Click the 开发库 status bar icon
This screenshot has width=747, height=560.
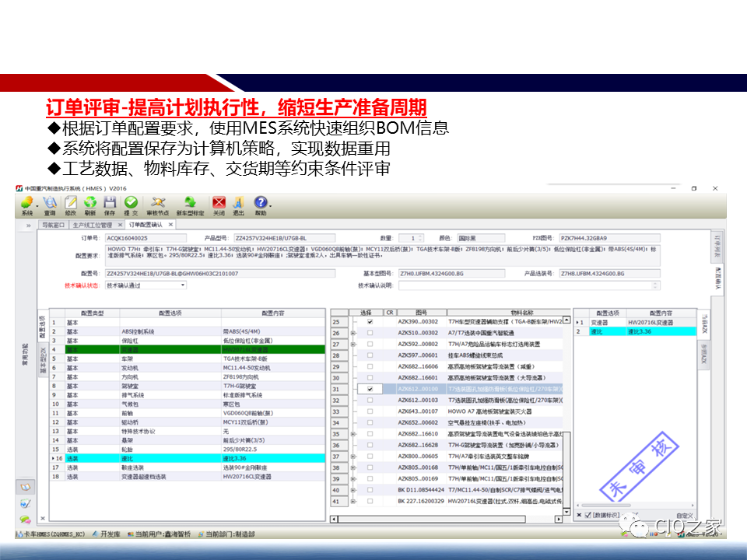[x=95, y=534]
